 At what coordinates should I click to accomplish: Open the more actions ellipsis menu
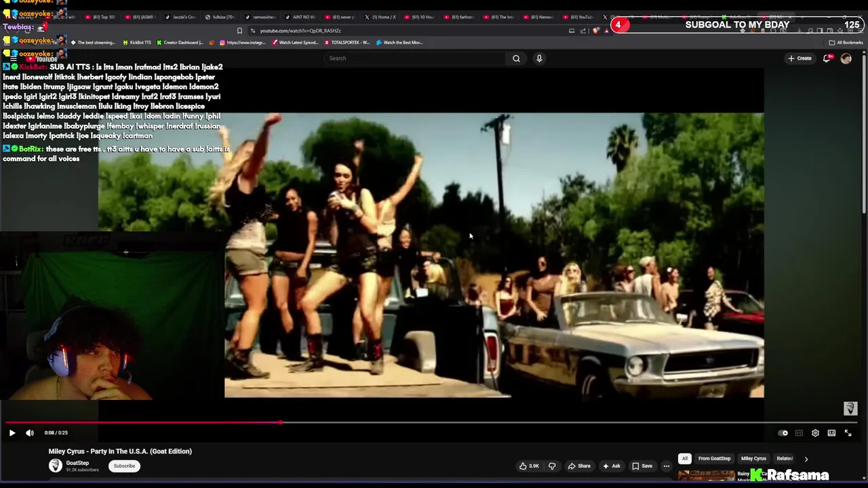coord(667,466)
